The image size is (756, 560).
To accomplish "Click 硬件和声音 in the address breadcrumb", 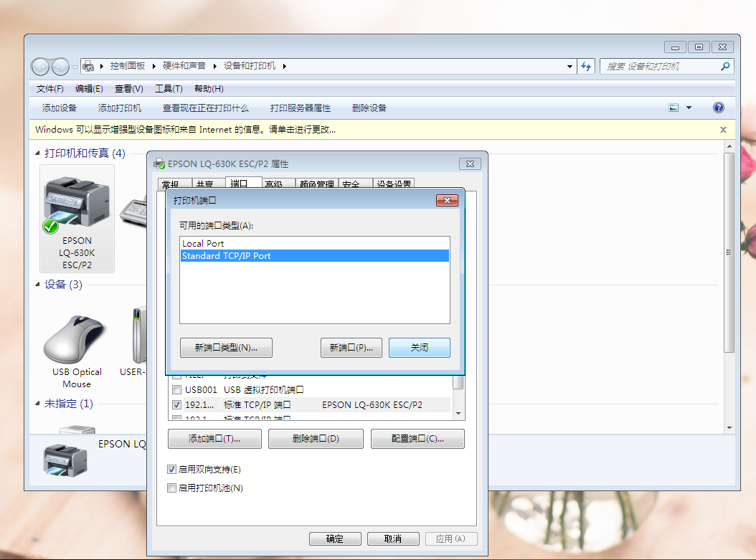I will click(184, 66).
